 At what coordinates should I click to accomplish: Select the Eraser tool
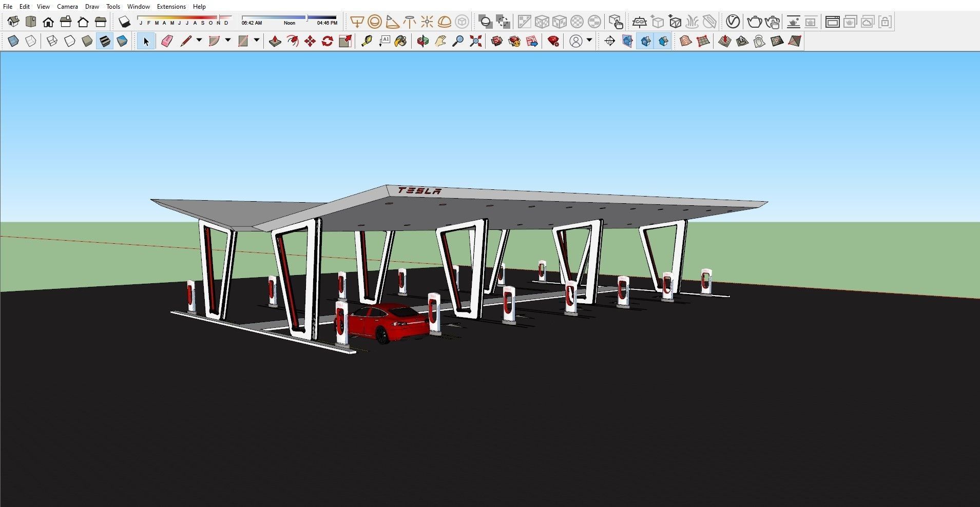point(167,41)
